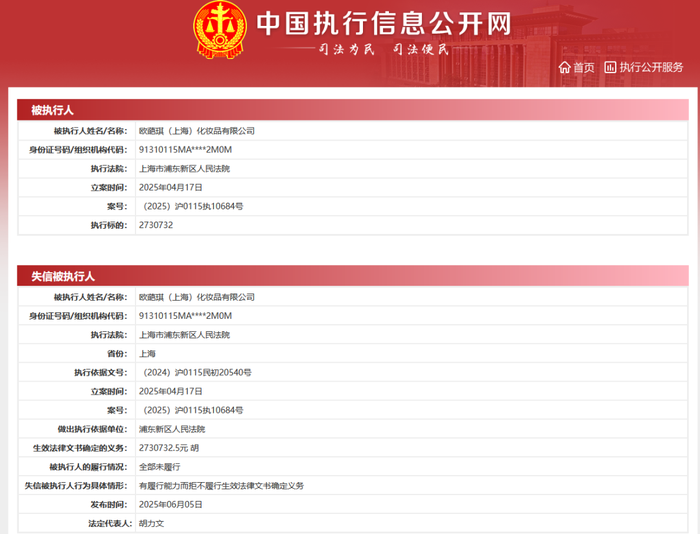700x534 pixels.
Task: Open the 首页 home link
Action: coord(583,68)
